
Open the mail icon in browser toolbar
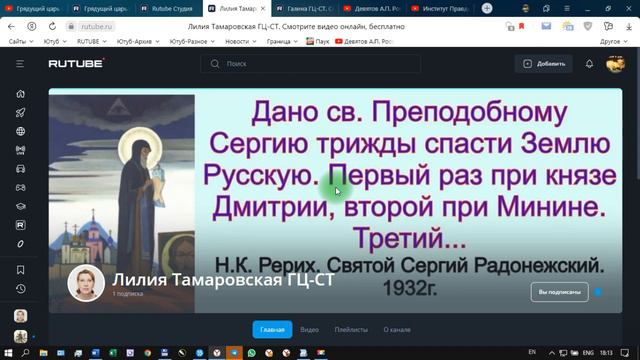[546, 27]
